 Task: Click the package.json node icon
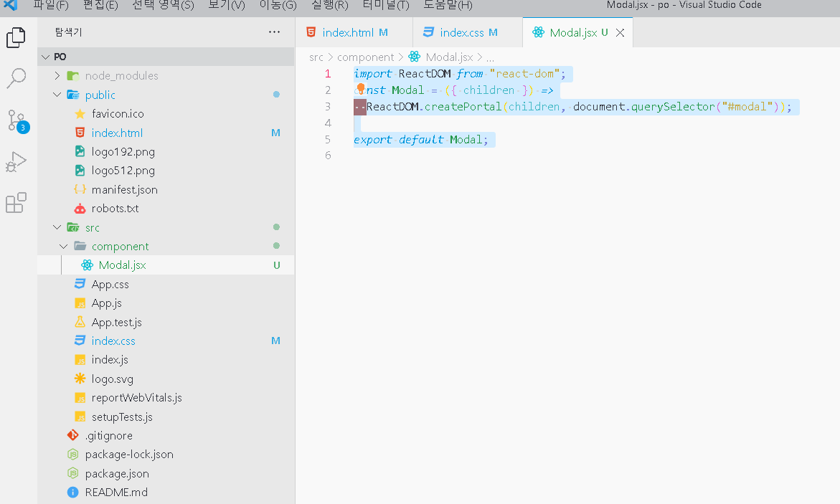(x=73, y=473)
